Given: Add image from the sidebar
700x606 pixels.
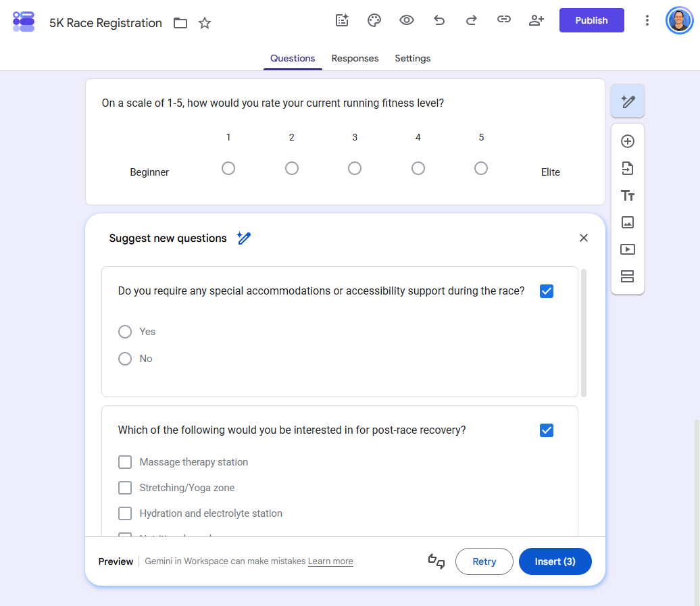Looking at the screenshot, I should (x=627, y=222).
